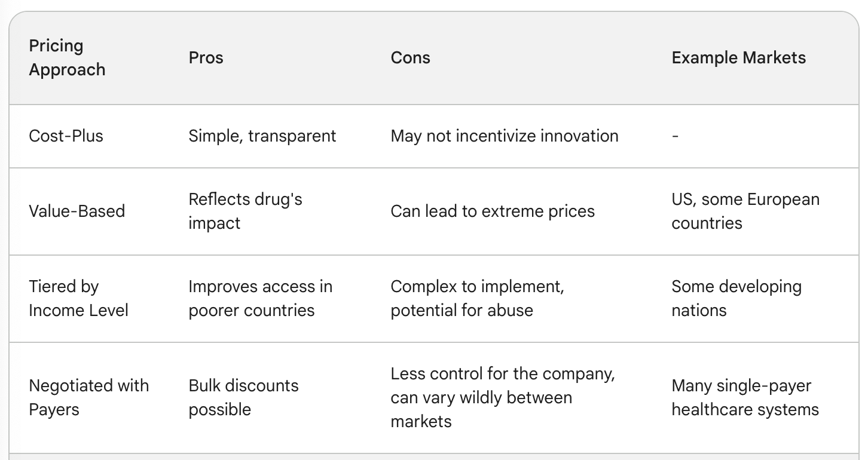Click the Pricing Approach column header
Image resolution: width=868 pixels, height=460 pixels.
pyautogui.click(x=67, y=58)
